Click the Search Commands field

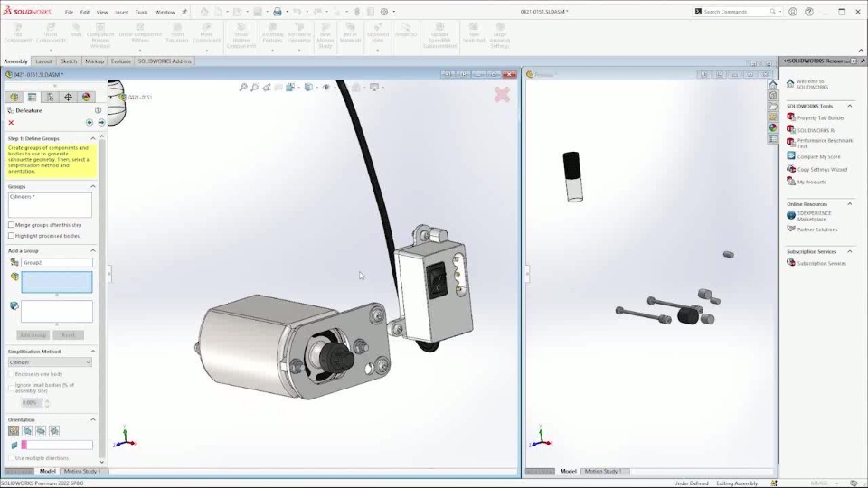(736, 12)
